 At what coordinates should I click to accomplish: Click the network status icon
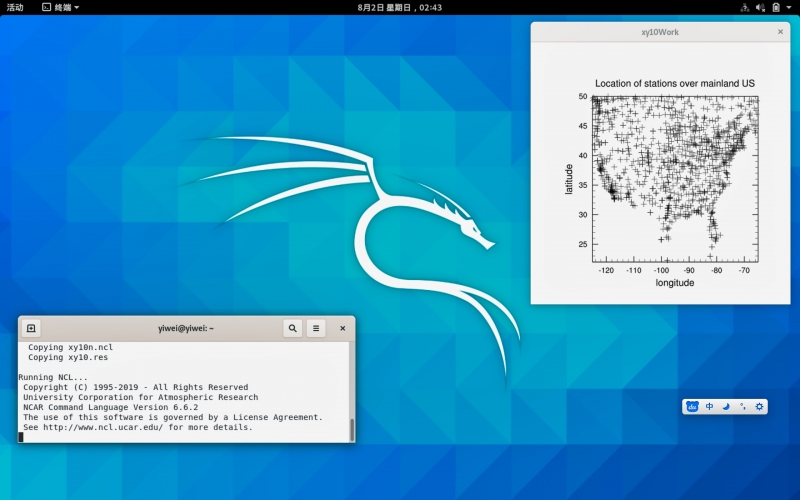click(x=743, y=7)
